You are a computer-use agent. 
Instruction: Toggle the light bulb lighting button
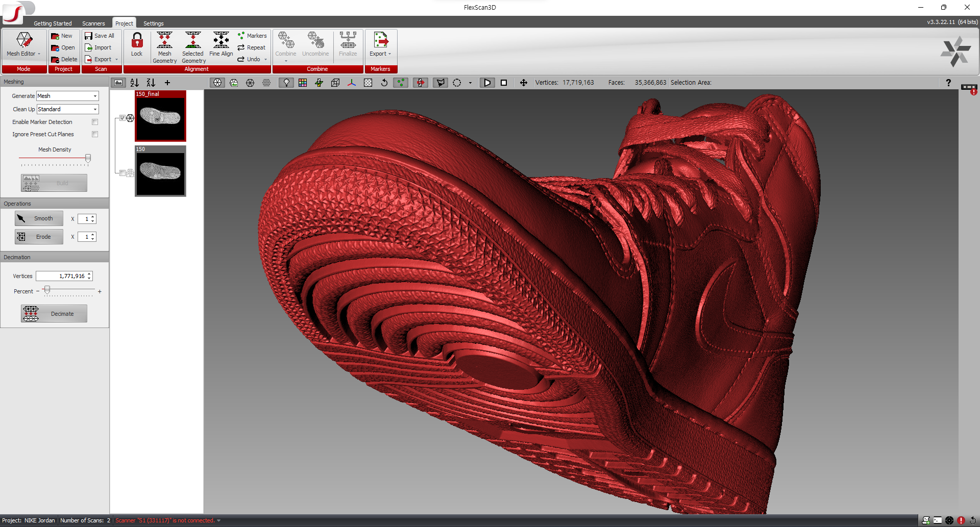point(286,83)
